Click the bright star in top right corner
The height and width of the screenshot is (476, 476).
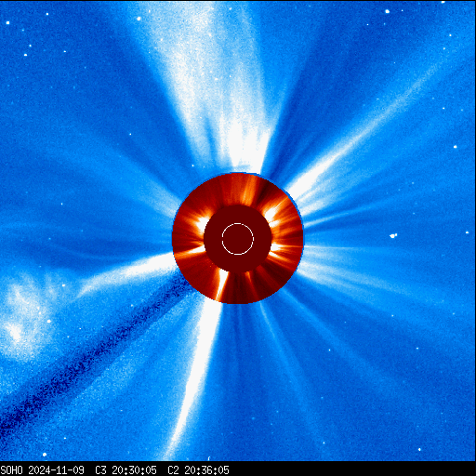point(387,11)
